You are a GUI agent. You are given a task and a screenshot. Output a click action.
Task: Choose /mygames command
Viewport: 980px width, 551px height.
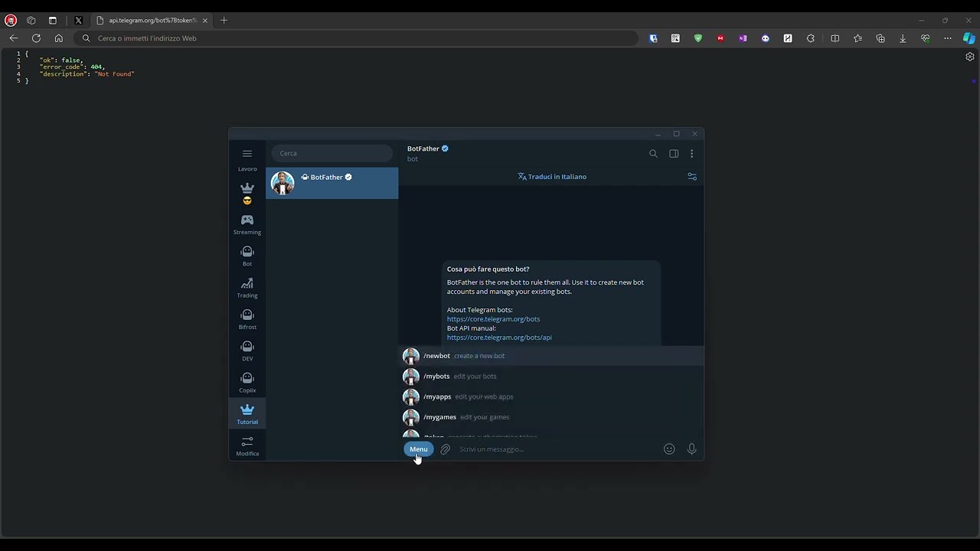pos(551,417)
